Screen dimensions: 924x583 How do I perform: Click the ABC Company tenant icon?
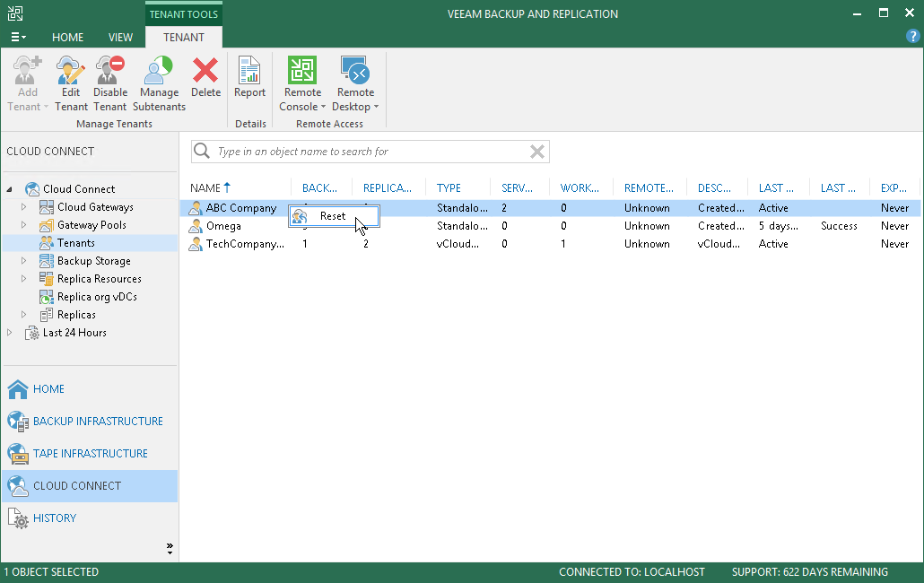tap(195, 208)
